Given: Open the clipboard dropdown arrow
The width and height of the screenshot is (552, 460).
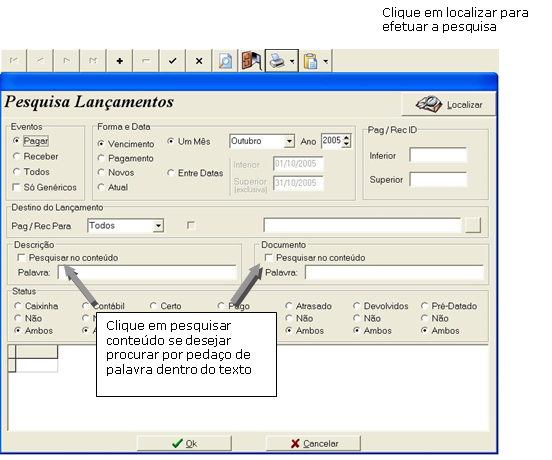Looking at the screenshot, I should coord(326,61).
